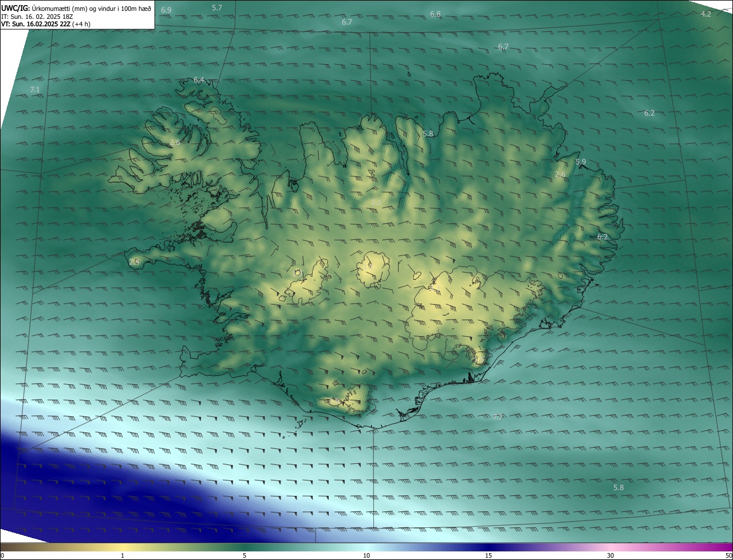The image size is (733, 560).
Task: Click the 'VT: Sun. 16.02.2025 22Z (+4 h)' line
Action: click(46, 24)
